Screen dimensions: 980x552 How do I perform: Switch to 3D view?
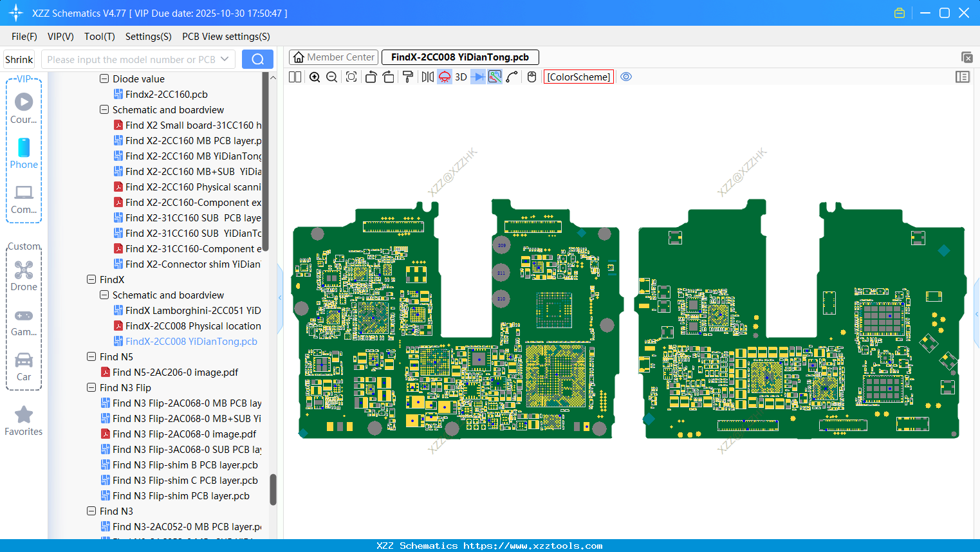tap(461, 77)
